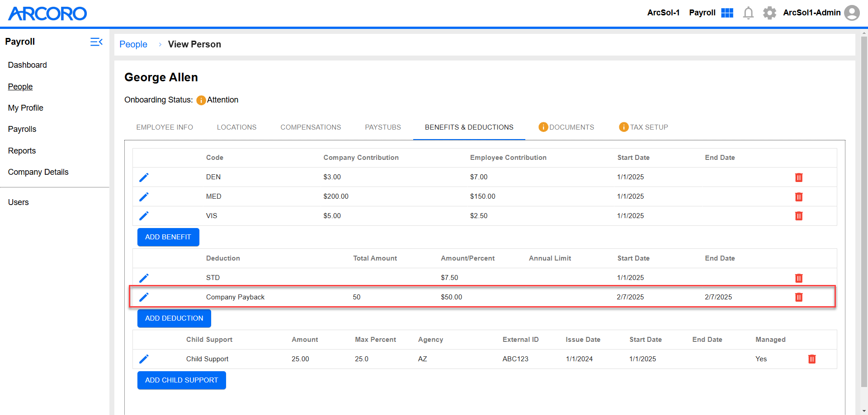Click the Tax Setup tab warning icon

coord(624,127)
